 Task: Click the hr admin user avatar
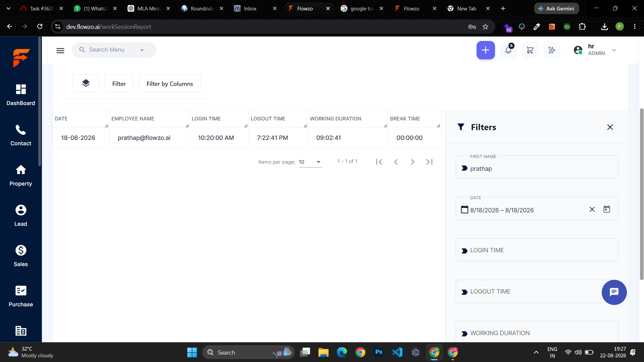coord(578,50)
